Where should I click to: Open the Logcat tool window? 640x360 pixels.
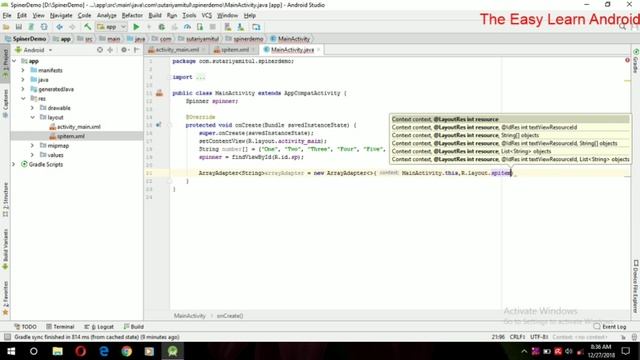(x=99, y=327)
